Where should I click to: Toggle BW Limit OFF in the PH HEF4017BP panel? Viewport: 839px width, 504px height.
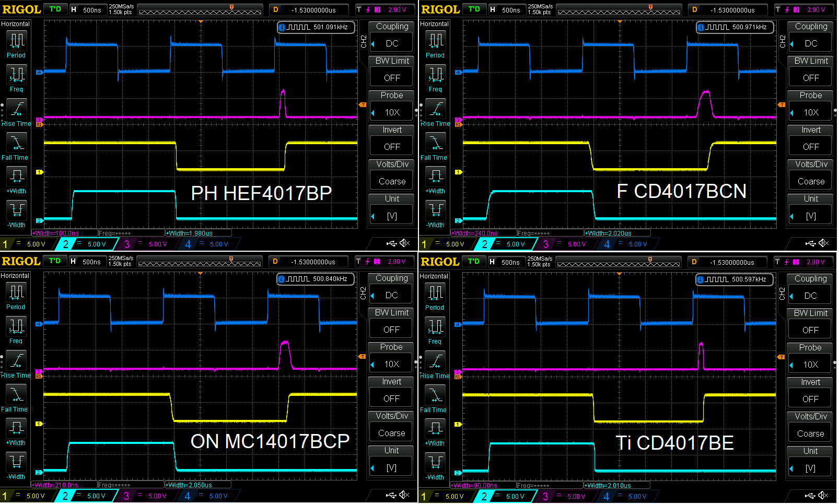(x=392, y=72)
